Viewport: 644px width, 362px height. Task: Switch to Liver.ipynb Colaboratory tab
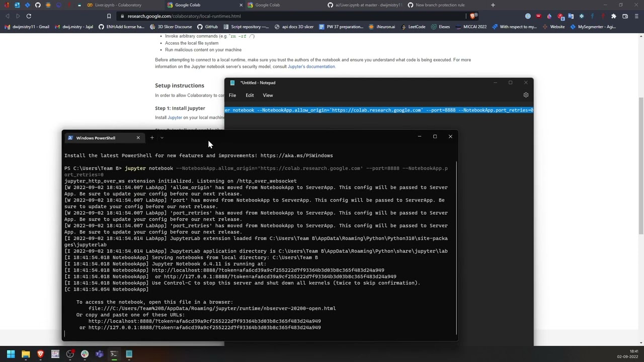pyautogui.click(x=118, y=5)
